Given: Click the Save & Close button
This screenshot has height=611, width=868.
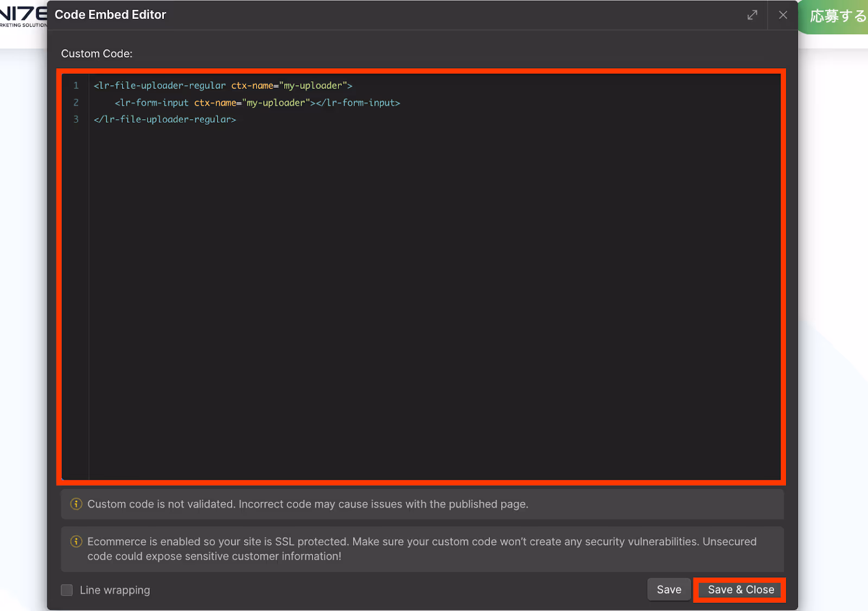Looking at the screenshot, I should [x=741, y=589].
